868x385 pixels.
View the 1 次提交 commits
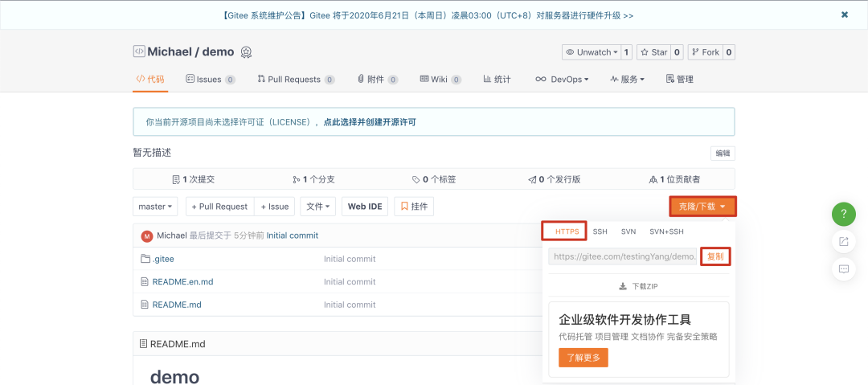pos(193,179)
